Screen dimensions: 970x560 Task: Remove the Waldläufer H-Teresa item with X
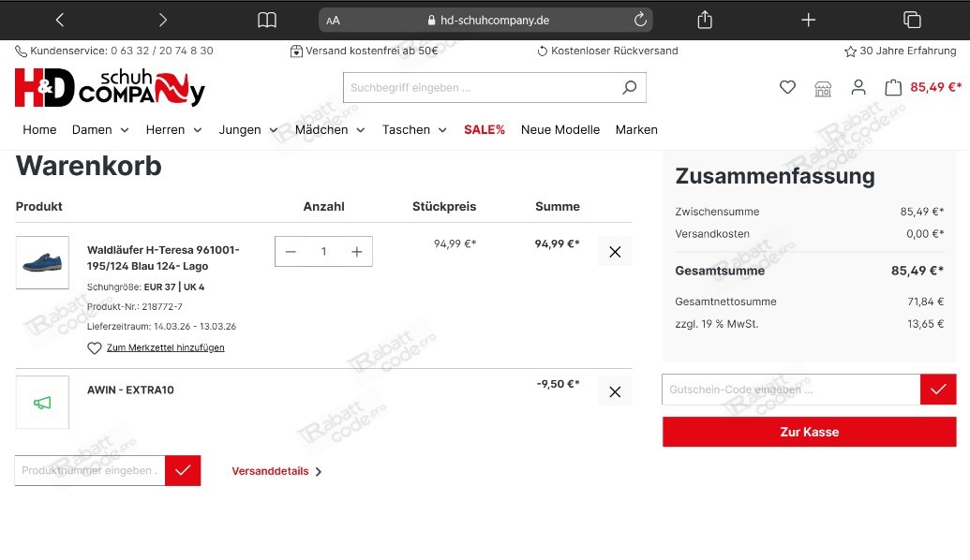(615, 251)
